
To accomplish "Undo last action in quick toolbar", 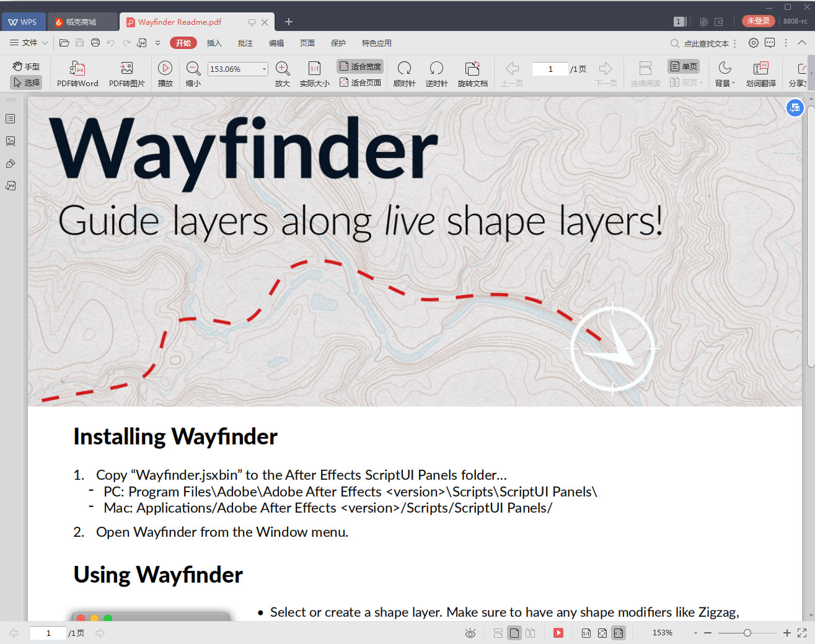I will (x=110, y=43).
